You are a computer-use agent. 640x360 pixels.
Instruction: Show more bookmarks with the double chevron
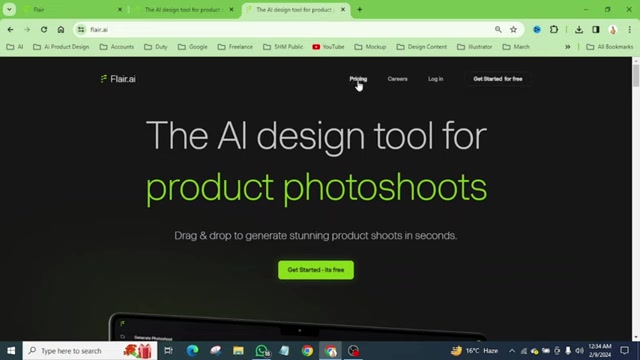pyautogui.click(x=568, y=47)
